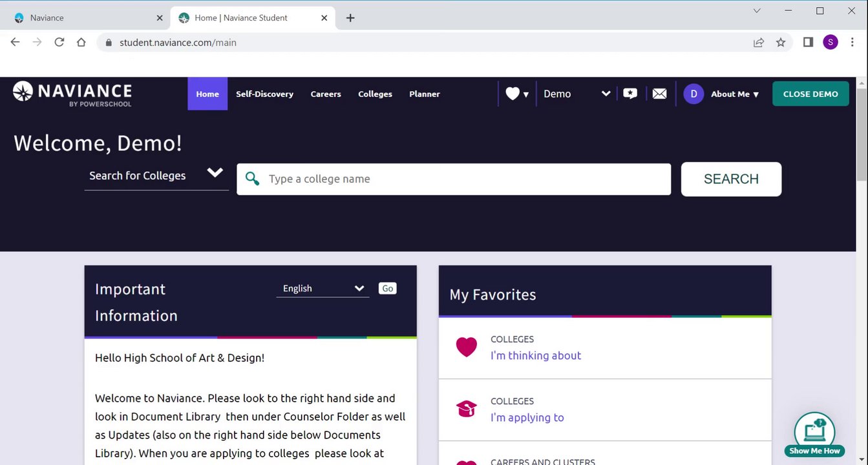This screenshot has height=465, width=868.
Task: Bookmark this page with the star icon
Action: 781,42
